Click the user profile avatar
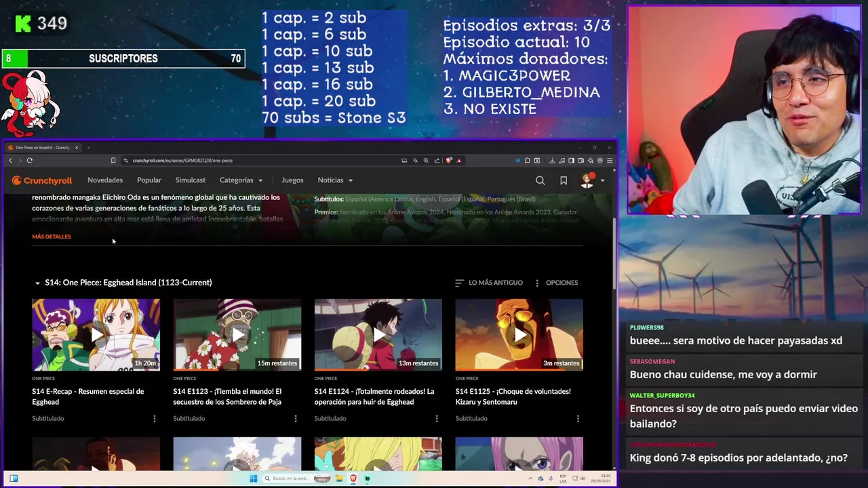Viewport: 868px width, 488px height. 587,180
